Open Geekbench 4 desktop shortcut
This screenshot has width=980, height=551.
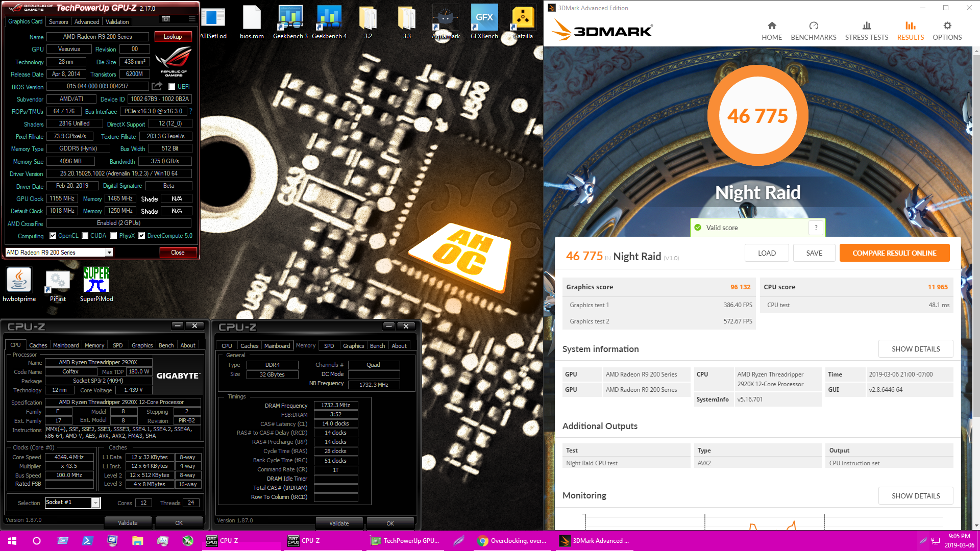pyautogui.click(x=329, y=22)
